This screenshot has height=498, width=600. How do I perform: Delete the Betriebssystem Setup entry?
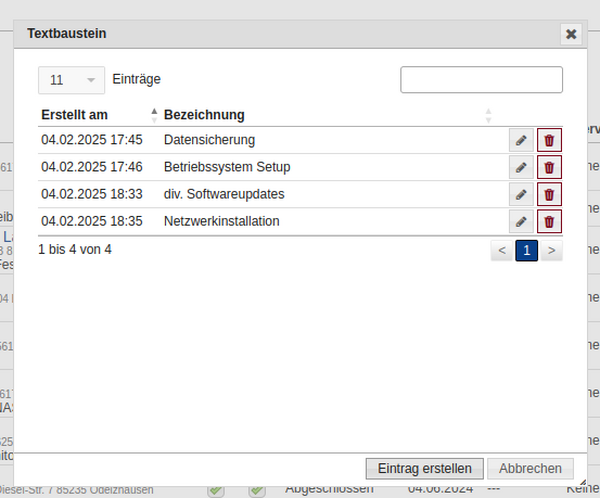point(549,167)
